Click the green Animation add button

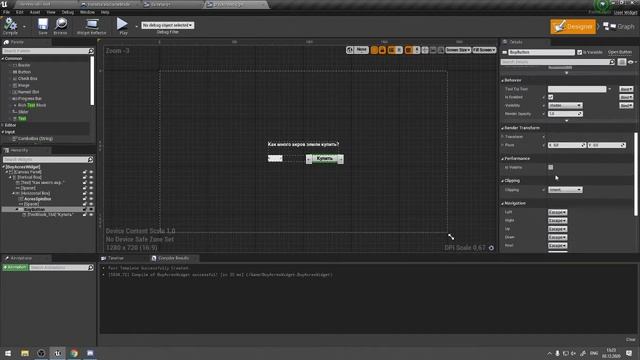[15, 267]
